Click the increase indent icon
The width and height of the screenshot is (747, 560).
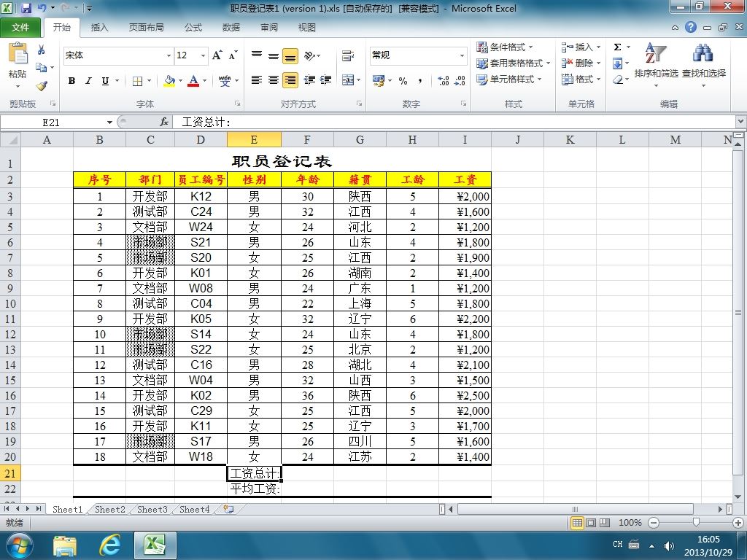point(326,80)
